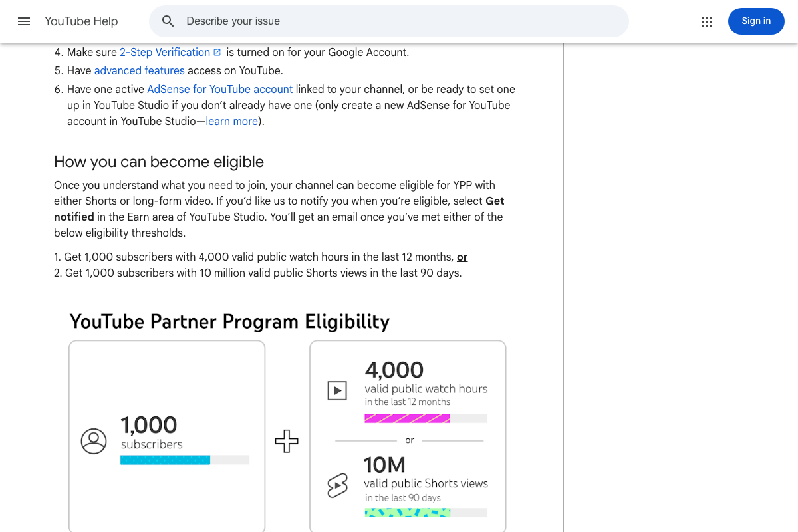Viewport: 798px width, 532px height.
Task: Click the YouTube Help home label
Action: 80,21
